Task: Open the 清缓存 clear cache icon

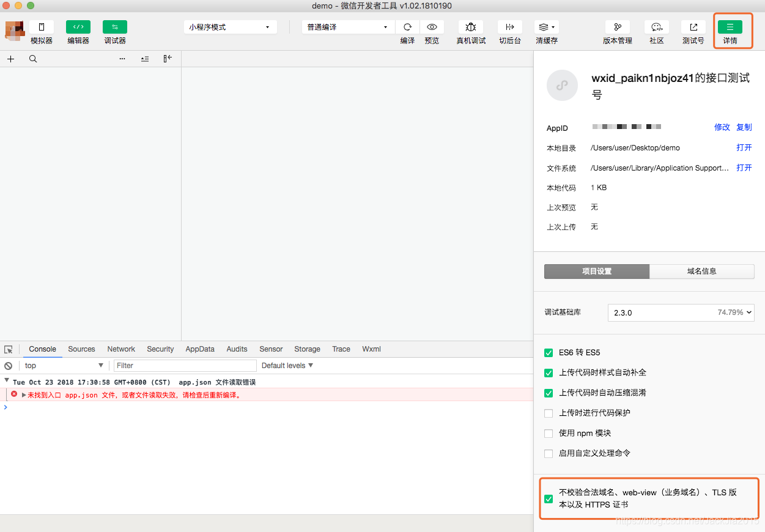Action: 547,27
